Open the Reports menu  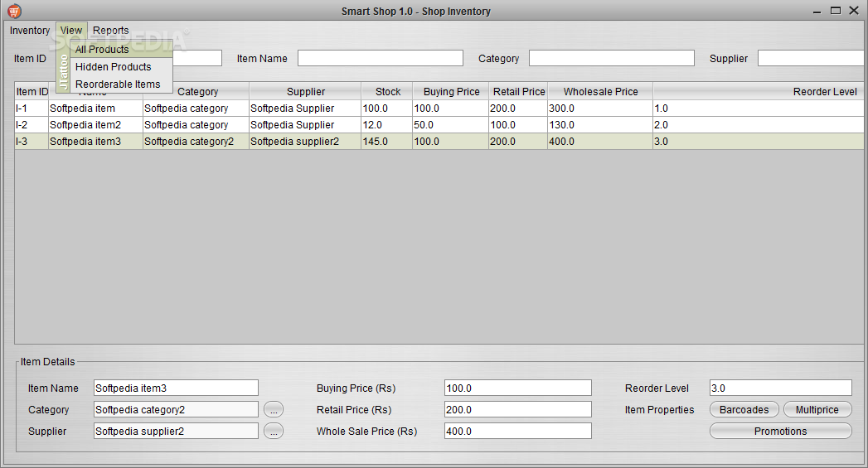point(111,31)
